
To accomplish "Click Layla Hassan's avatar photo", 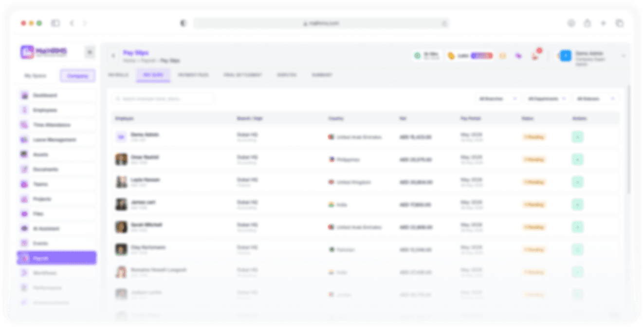I will click(121, 182).
